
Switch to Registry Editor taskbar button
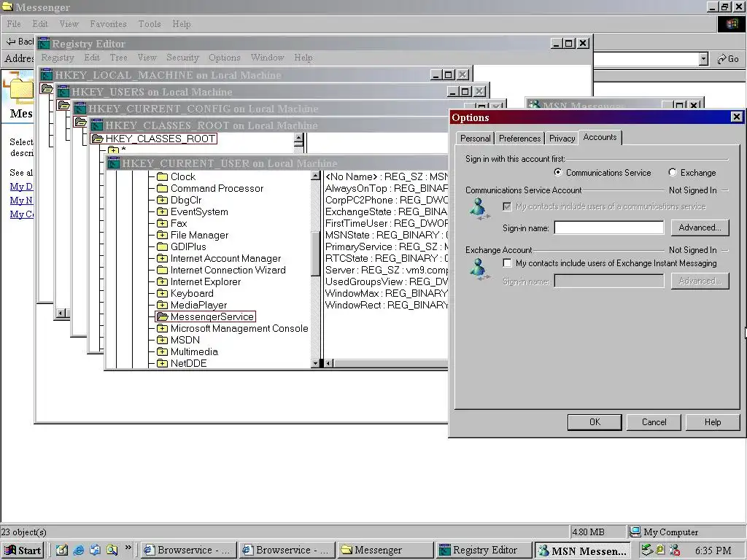(484, 550)
